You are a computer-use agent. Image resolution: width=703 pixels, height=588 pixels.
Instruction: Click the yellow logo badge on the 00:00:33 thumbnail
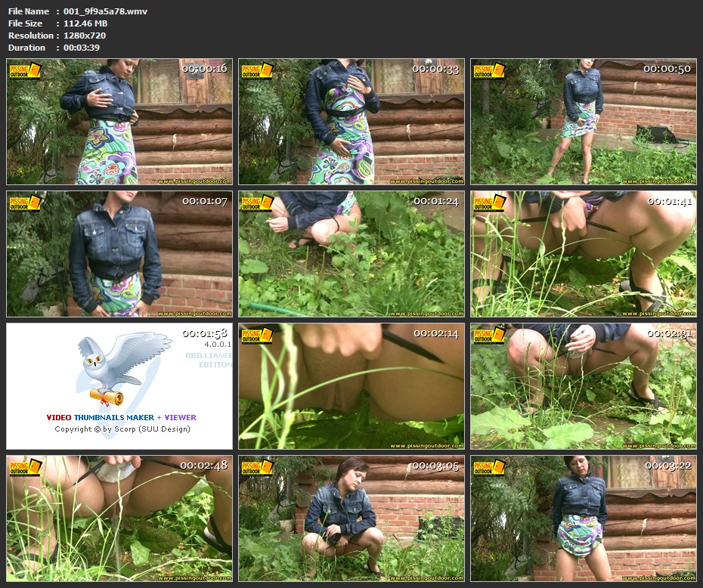pyautogui.click(x=256, y=71)
